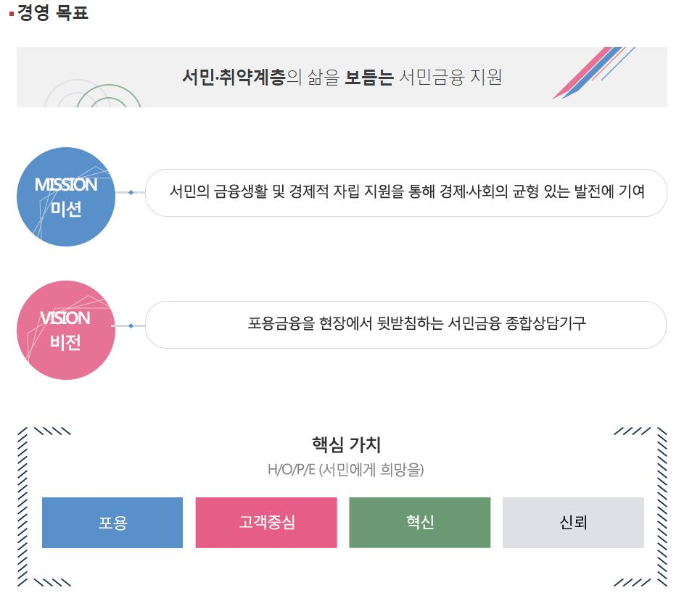Click the pink VISION 비전 circle
The width and height of the screenshot is (700, 601).
point(66,330)
